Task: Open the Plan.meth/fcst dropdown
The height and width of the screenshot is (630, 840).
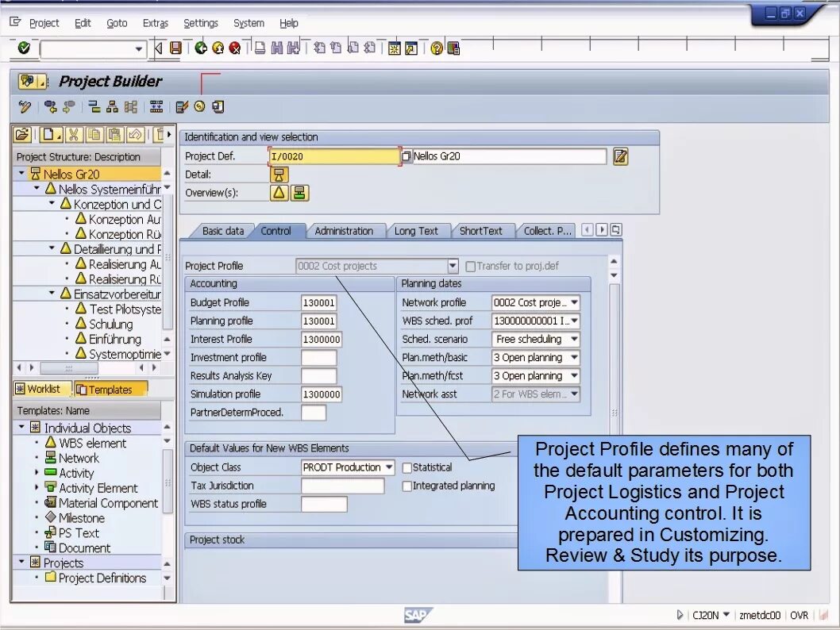Action: (x=574, y=376)
